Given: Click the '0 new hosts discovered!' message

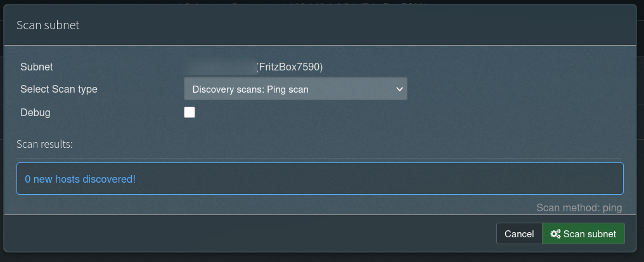Looking at the screenshot, I should (80, 179).
